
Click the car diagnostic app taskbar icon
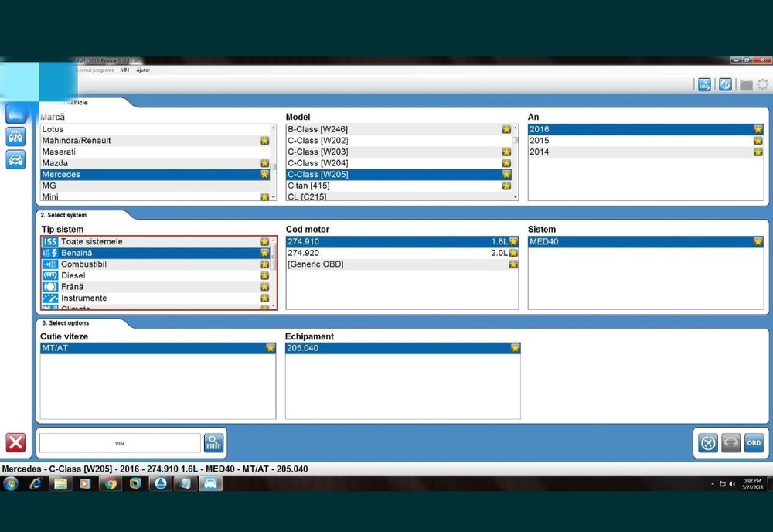210,484
